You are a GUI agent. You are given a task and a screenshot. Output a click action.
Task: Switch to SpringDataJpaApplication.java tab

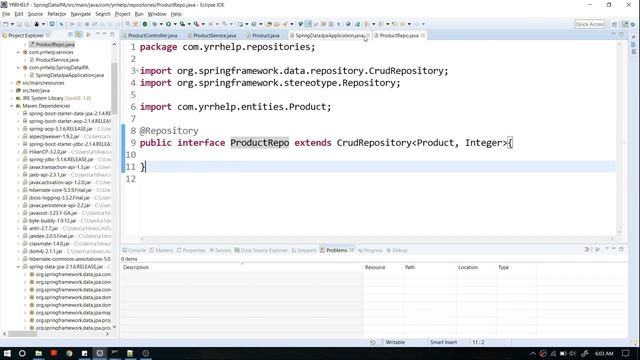pyautogui.click(x=329, y=36)
